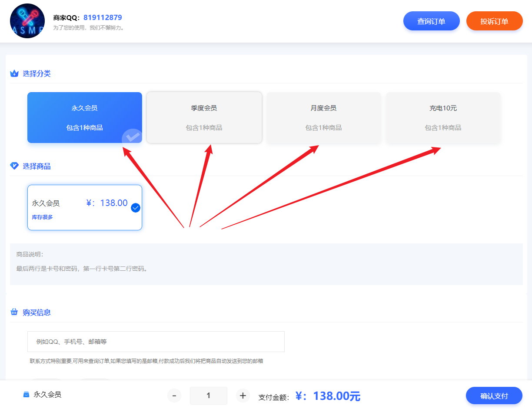Screen dimensions: 532x409
Task: Click the crown icon beside 选择分类
Action: tap(14, 73)
